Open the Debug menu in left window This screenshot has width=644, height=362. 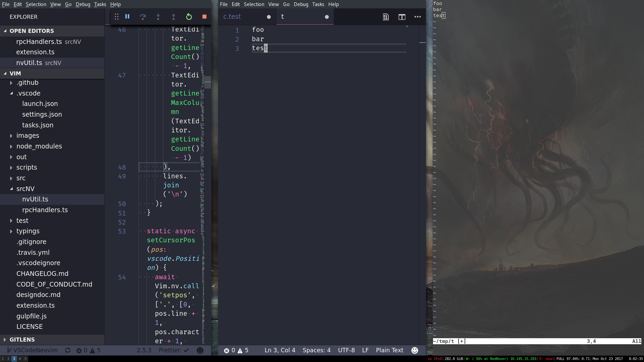[83, 4]
